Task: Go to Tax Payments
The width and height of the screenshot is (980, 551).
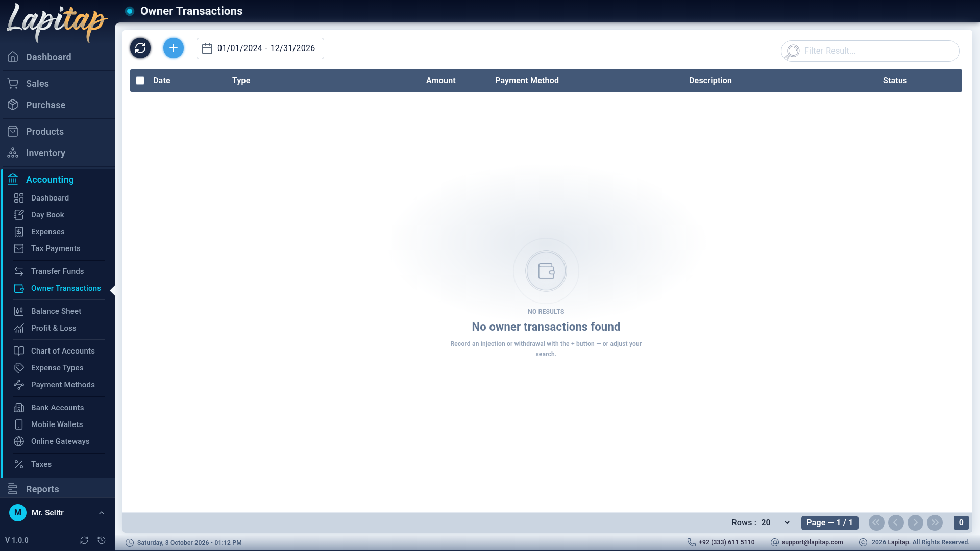Action: [x=59, y=248]
